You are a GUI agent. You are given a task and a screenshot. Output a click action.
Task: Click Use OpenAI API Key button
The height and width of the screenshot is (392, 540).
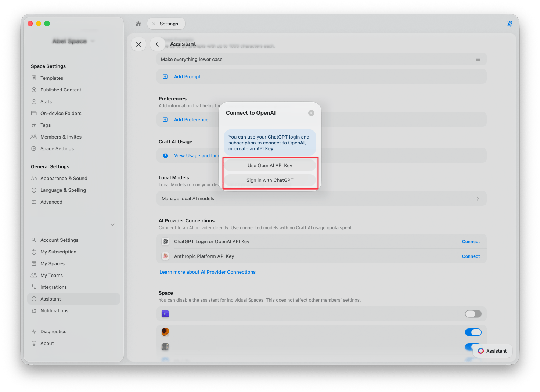[x=270, y=165]
